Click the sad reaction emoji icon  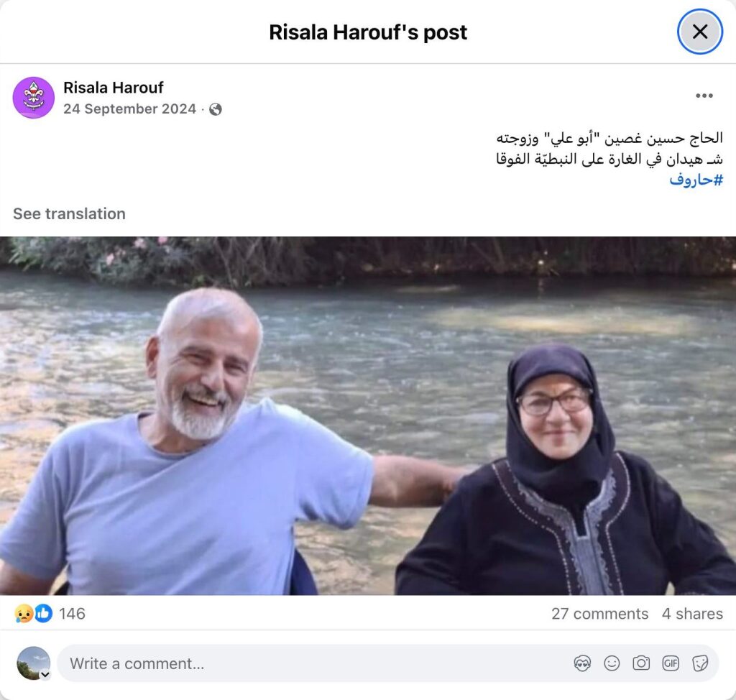click(24, 614)
